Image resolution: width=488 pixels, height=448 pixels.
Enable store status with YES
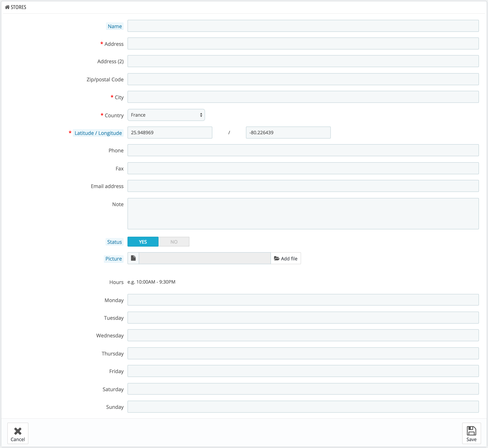coord(143,242)
